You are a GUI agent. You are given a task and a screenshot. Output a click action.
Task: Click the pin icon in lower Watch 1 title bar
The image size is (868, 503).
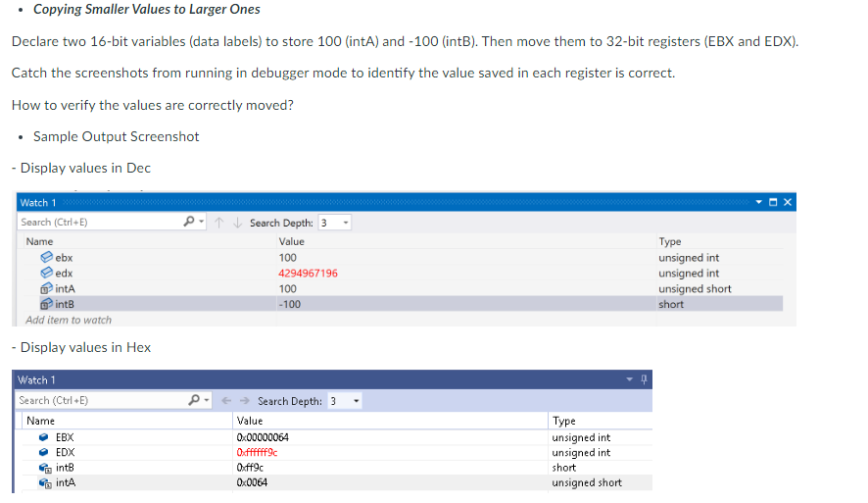point(644,379)
